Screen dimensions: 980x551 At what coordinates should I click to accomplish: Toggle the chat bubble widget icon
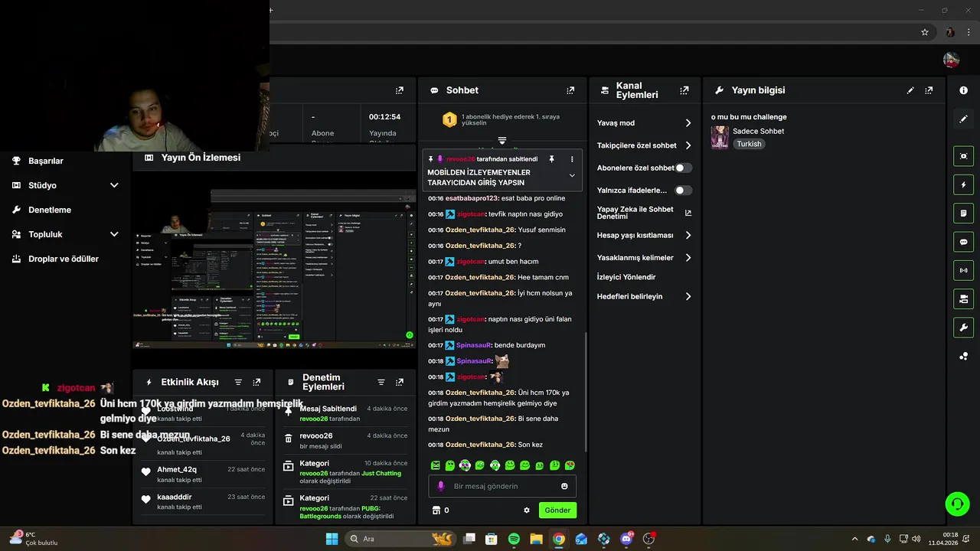(963, 242)
